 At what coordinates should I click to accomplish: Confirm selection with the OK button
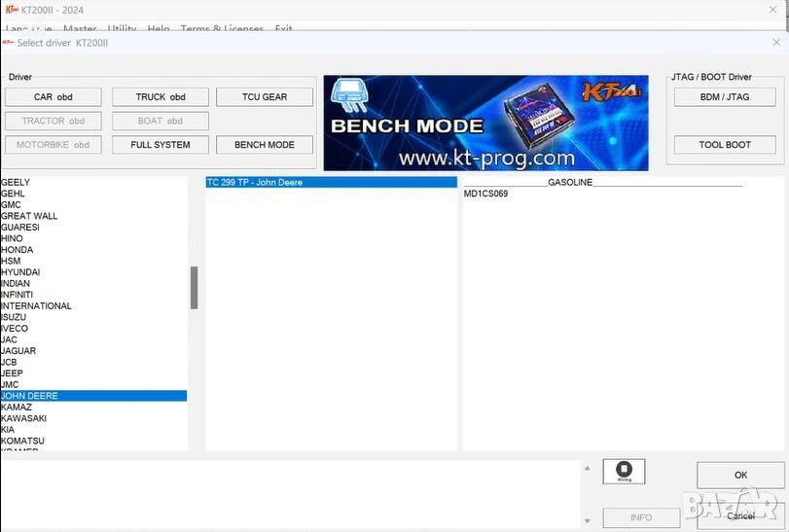740,475
